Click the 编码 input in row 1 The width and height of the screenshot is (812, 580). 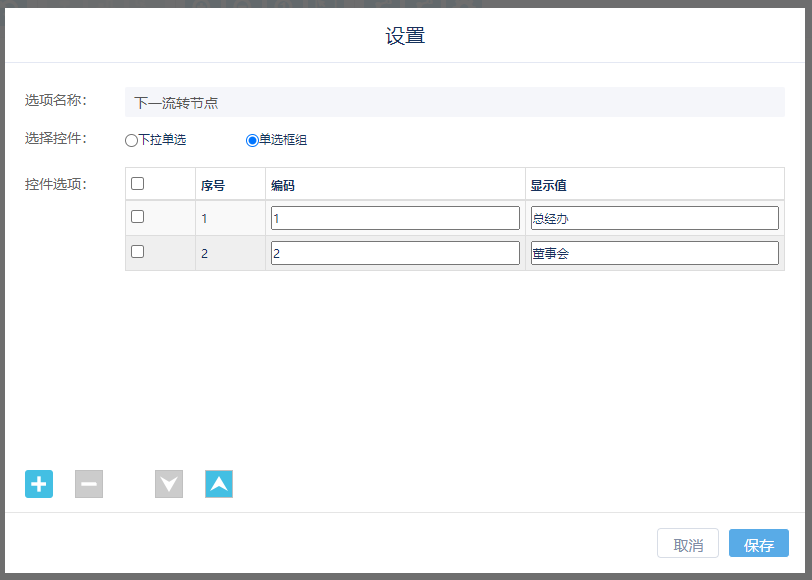[395, 218]
